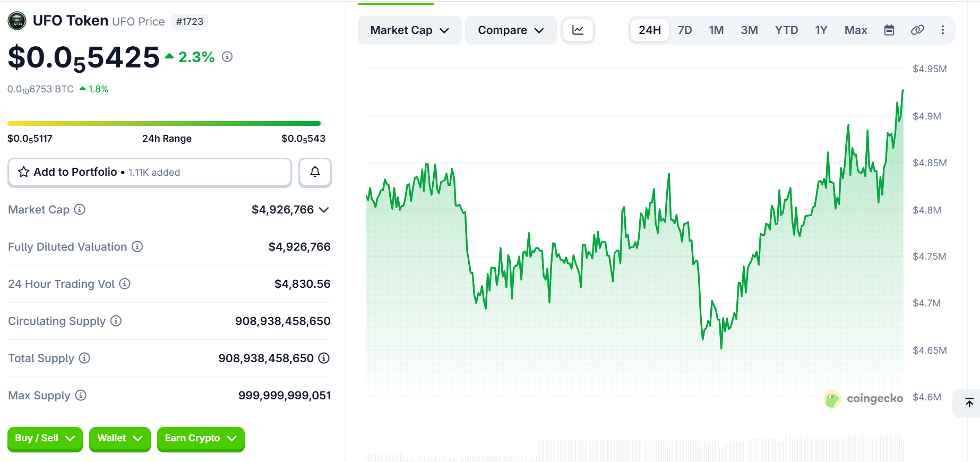
Task: Show Market Cap info tooltip icon
Action: tap(80, 209)
